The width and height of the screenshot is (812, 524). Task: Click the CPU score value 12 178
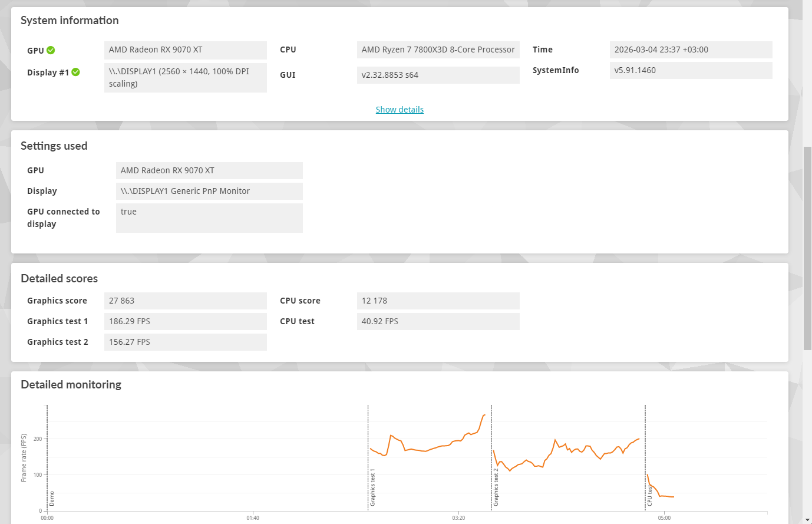coord(438,301)
